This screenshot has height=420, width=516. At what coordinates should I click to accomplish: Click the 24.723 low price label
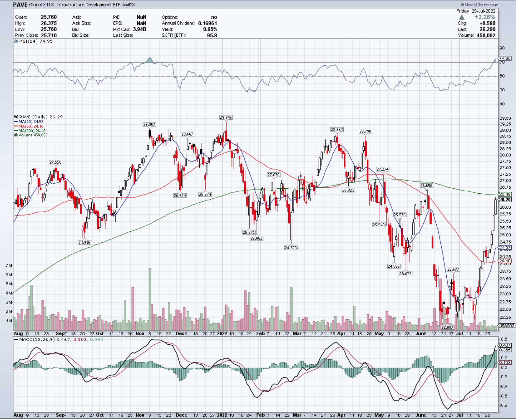[291, 248]
